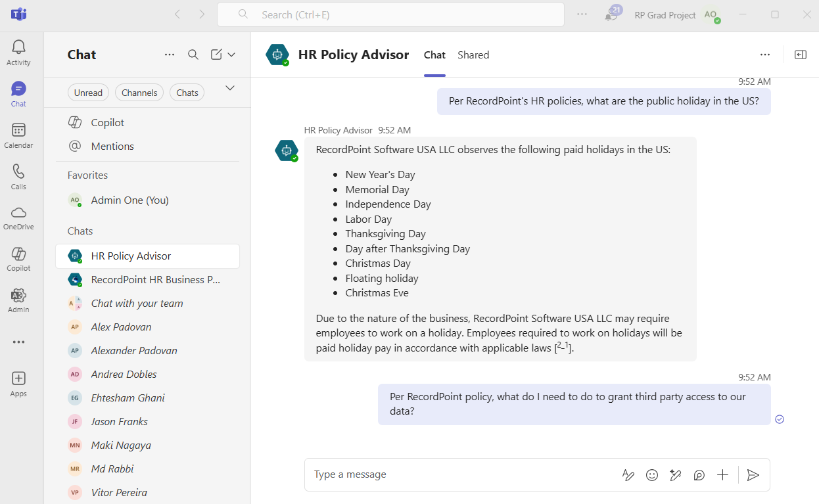This screenshot has height=504, width=819.
Task: Open the Calls app
Action: tap(18, 177)
